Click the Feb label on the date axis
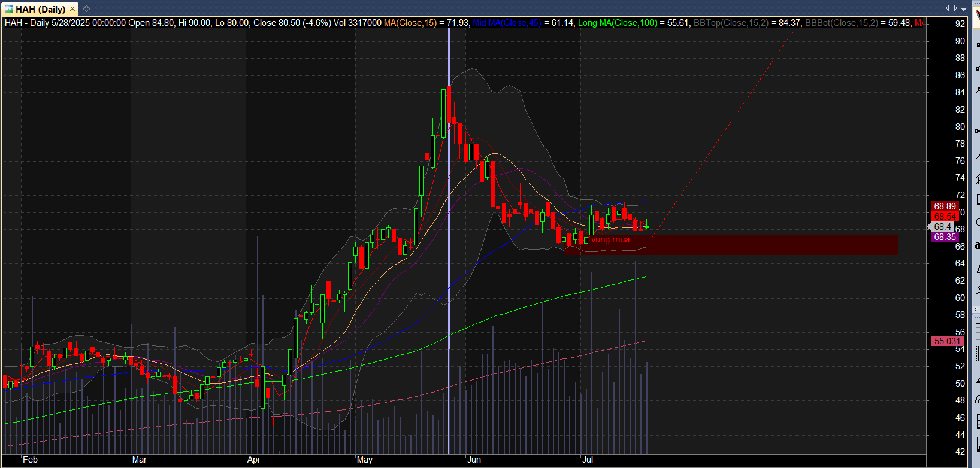The height and width of the screenshot is (468, 980). [30, 460]
